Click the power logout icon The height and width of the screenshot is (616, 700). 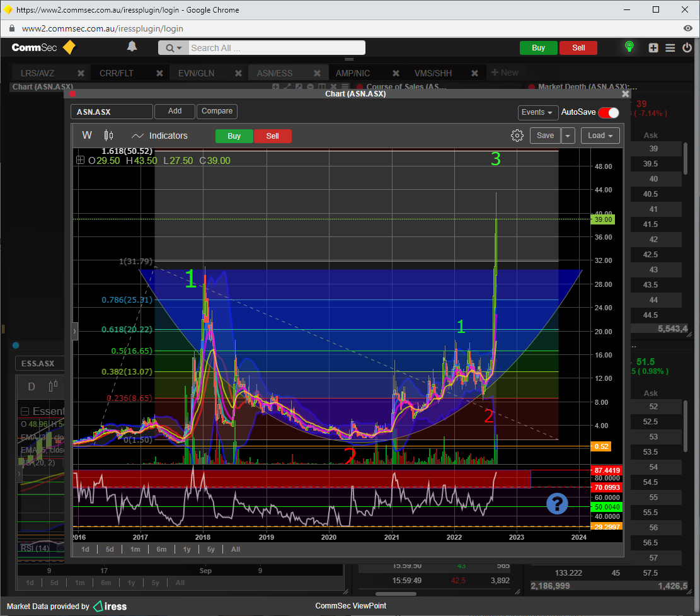click(686, 48)
